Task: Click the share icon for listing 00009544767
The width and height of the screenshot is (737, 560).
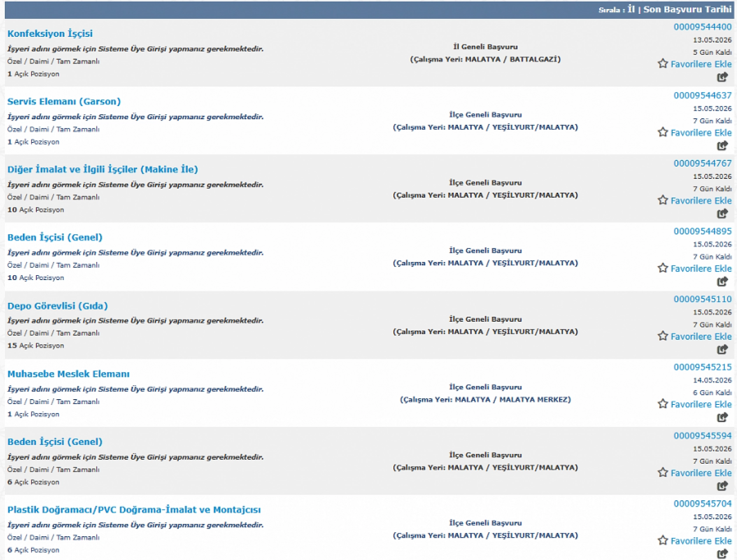Action: 722,213
